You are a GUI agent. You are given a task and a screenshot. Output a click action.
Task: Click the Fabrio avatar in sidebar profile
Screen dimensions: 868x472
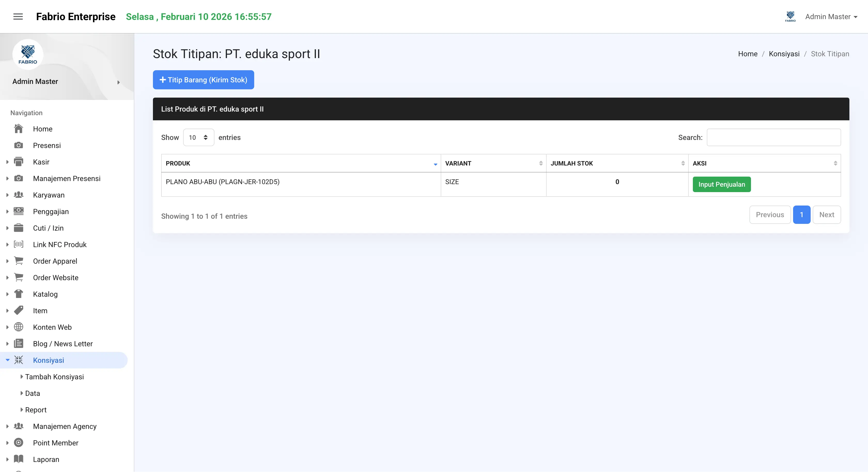tap(28, 54)
